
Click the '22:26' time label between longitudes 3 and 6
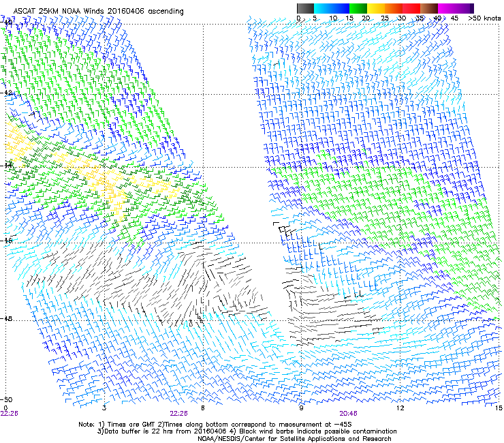pos(178,414)
